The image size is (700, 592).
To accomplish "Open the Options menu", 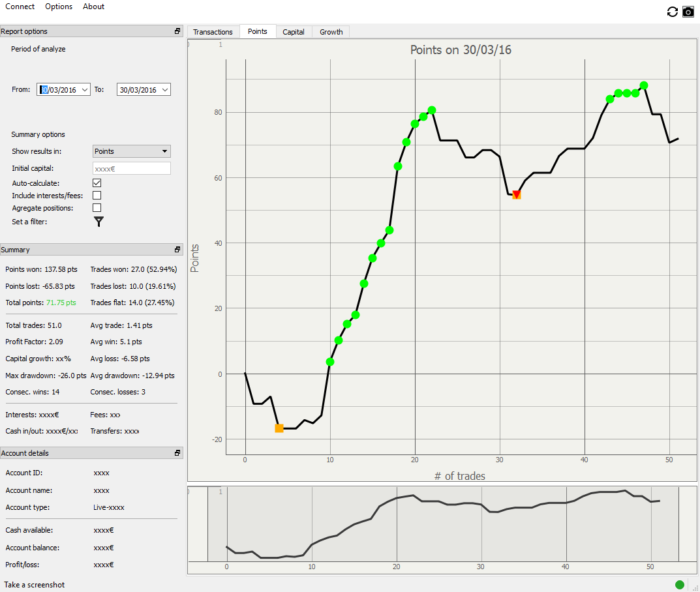I will point(59,7).
